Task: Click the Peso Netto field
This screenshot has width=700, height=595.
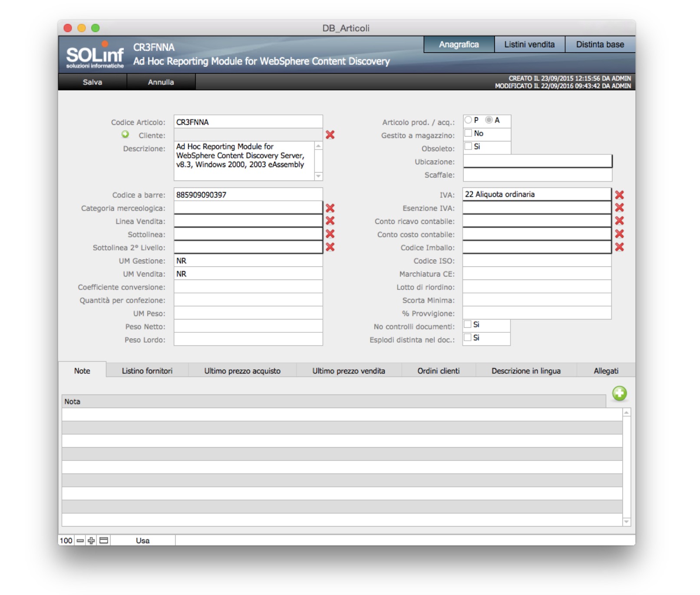Action: (x=248, y=326)
